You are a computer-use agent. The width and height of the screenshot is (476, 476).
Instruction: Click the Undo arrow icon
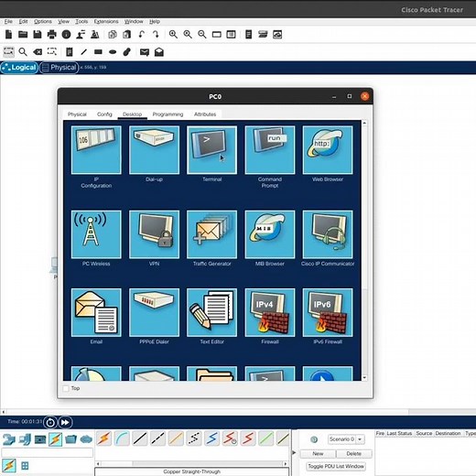point(141,35)
